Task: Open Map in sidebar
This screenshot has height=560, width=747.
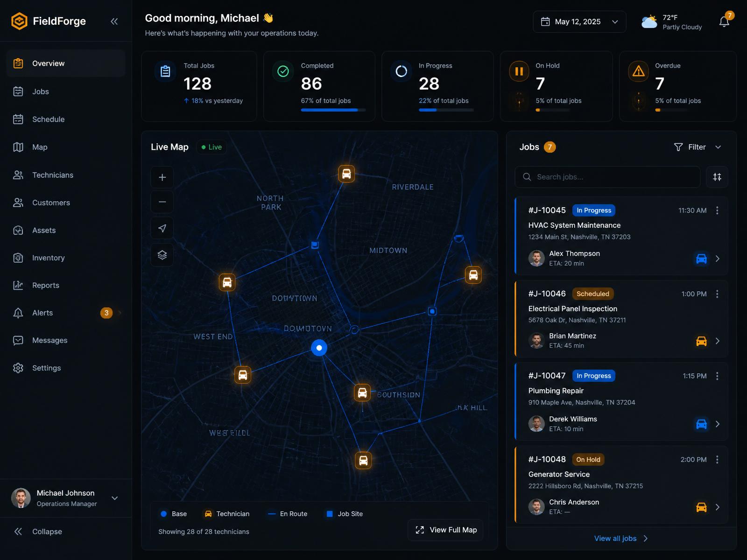Action: click(x=66, y=147)
